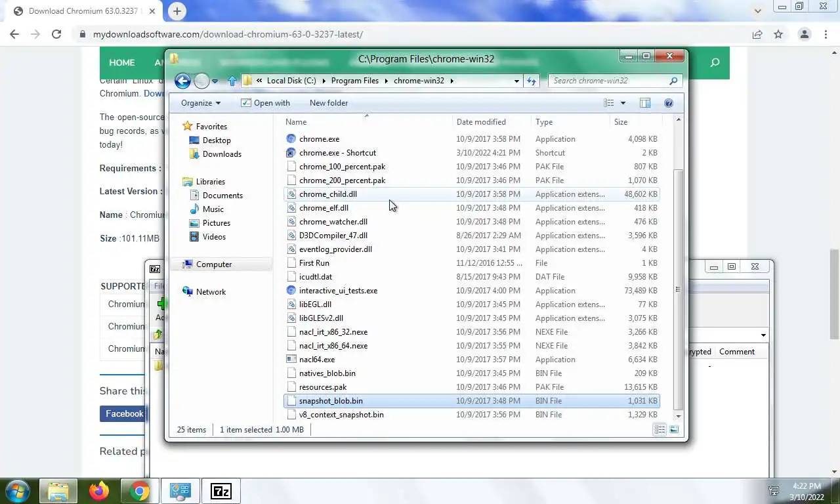Viewport: 840px width, 504px height.
Task: Select Pictures library in navigation pane
Action: click(x=209, y=222)
